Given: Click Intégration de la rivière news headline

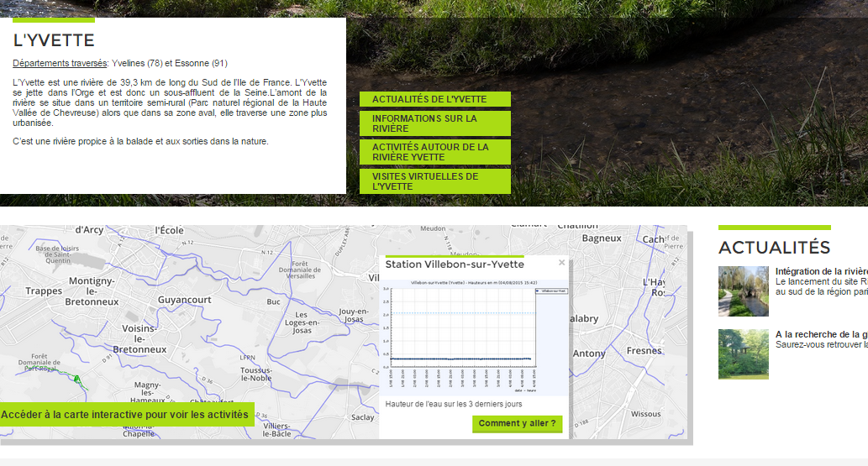Looking at the screenshot, I should (x=822, y=271).
